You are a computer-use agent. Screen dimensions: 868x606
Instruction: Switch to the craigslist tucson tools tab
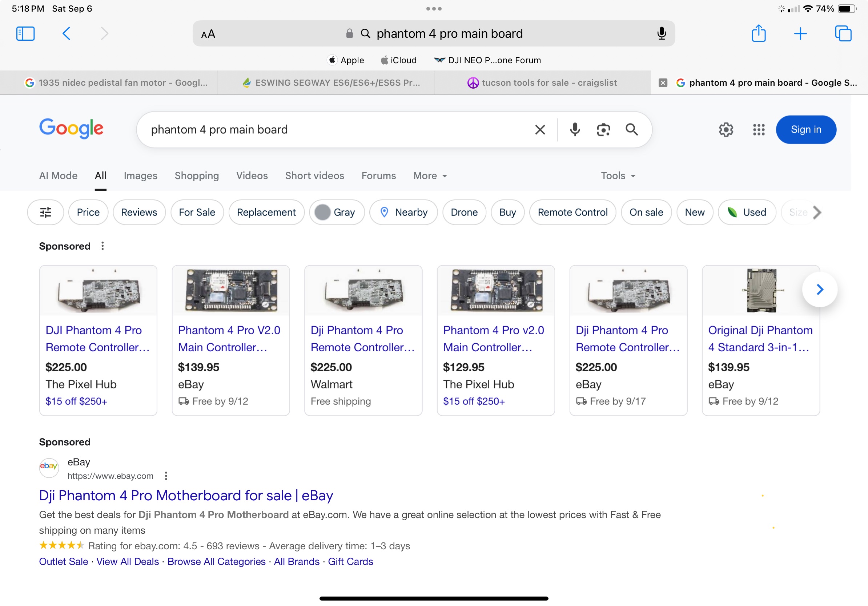point(542,83)
